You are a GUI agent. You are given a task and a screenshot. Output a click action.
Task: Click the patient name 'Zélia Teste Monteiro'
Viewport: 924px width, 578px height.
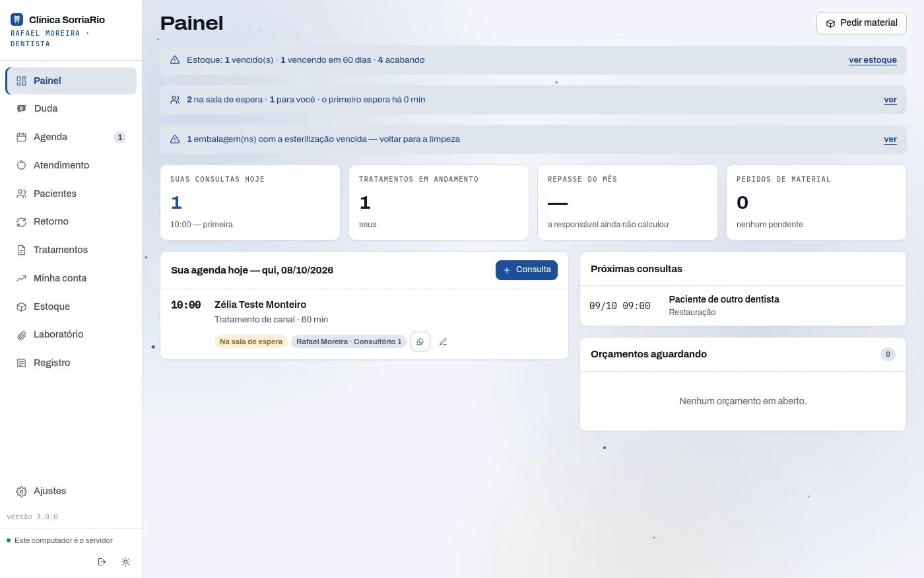point(260,305)
